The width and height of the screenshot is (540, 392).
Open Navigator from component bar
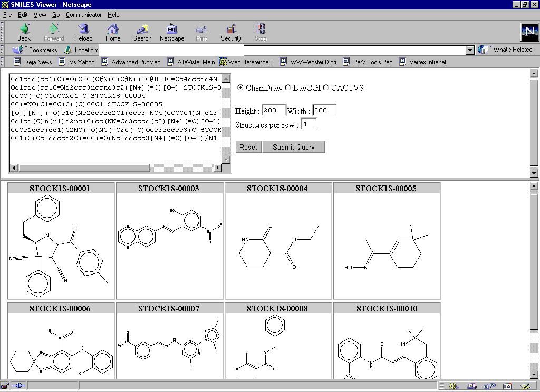tap(453, 386)
